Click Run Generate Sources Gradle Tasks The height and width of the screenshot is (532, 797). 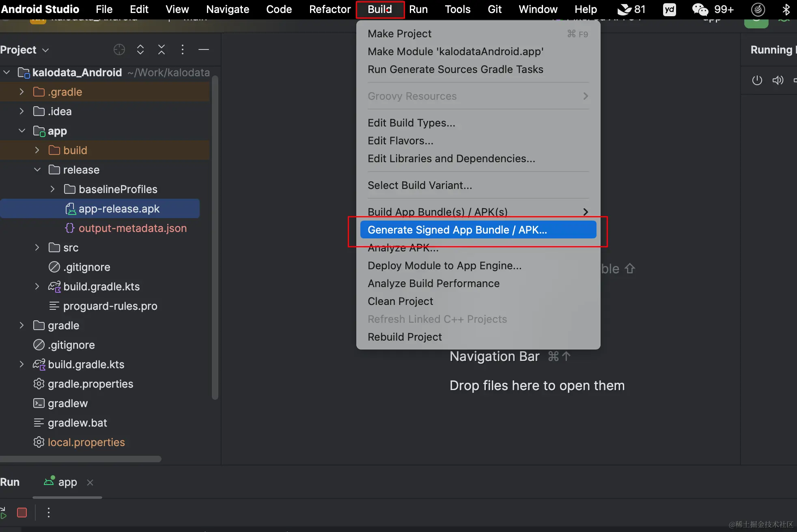coord(478,69)
